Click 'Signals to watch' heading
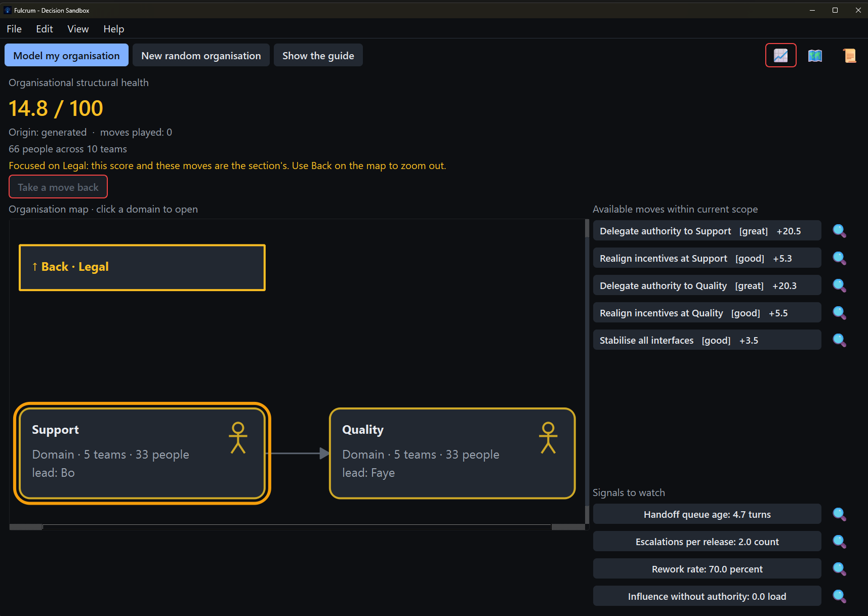 coord(629,492)
